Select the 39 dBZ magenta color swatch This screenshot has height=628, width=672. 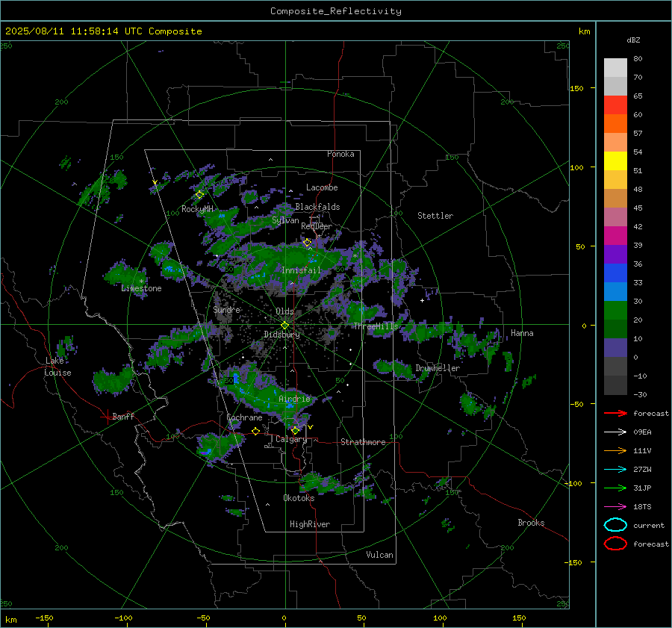pos(615,236)
